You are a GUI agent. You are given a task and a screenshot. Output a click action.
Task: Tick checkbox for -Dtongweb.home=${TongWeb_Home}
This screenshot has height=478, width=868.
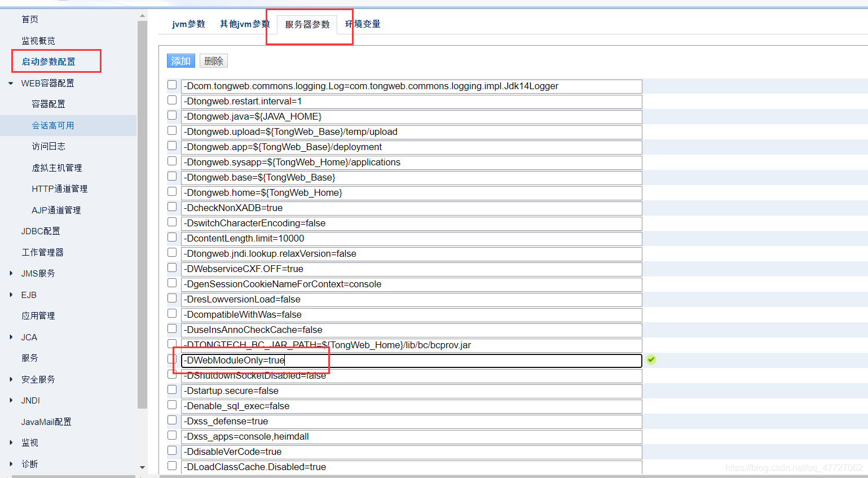click(172, 191)
